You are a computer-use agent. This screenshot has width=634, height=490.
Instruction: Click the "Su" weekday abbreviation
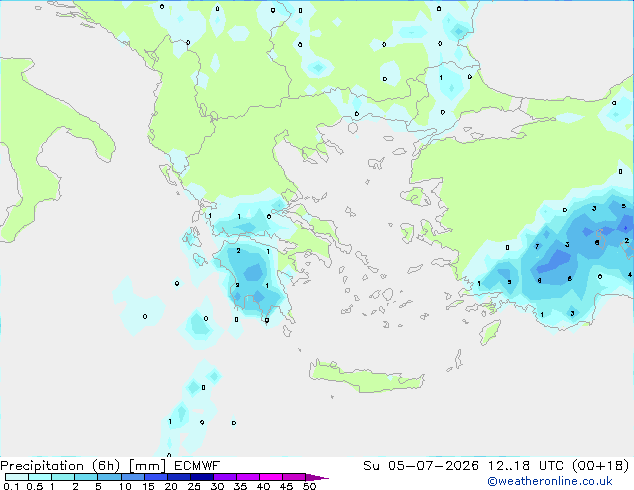[371, 466]
